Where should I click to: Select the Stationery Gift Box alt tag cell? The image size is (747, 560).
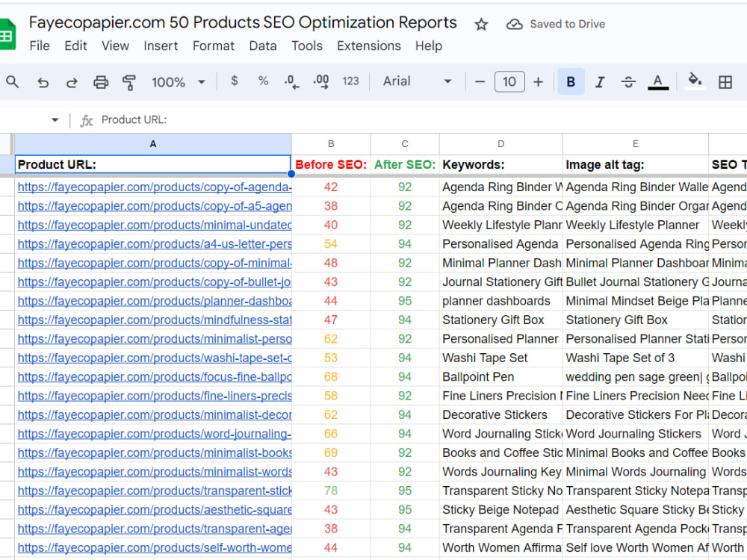pyautogui.click(x=636, y=320)
